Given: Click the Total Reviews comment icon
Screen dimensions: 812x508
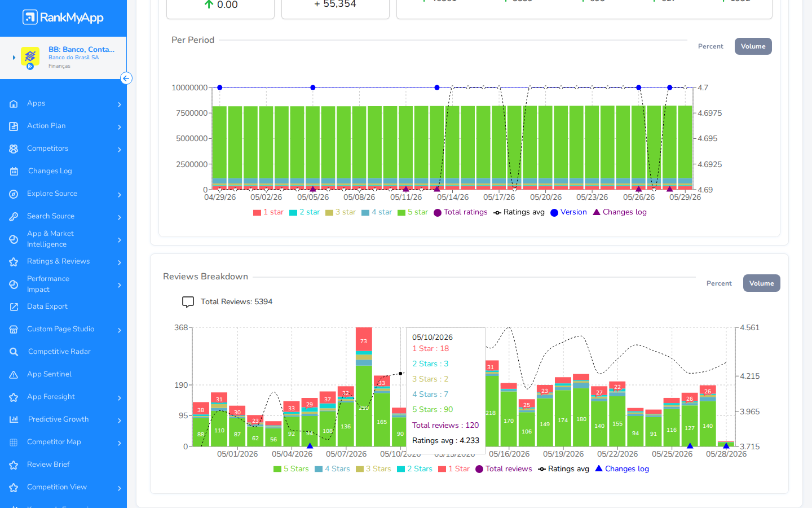Looking at the screenshot, I should point(188,302).
